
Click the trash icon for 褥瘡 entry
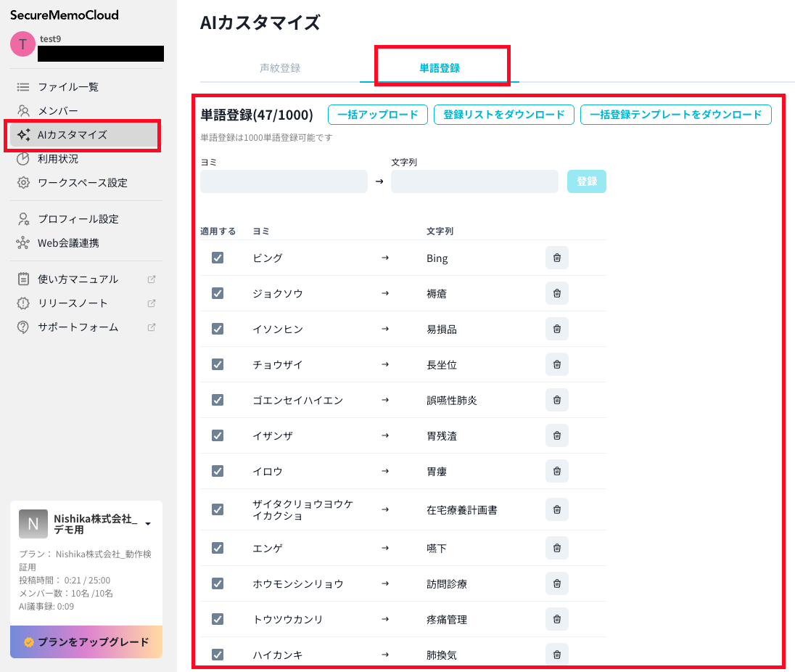point(556,294)
